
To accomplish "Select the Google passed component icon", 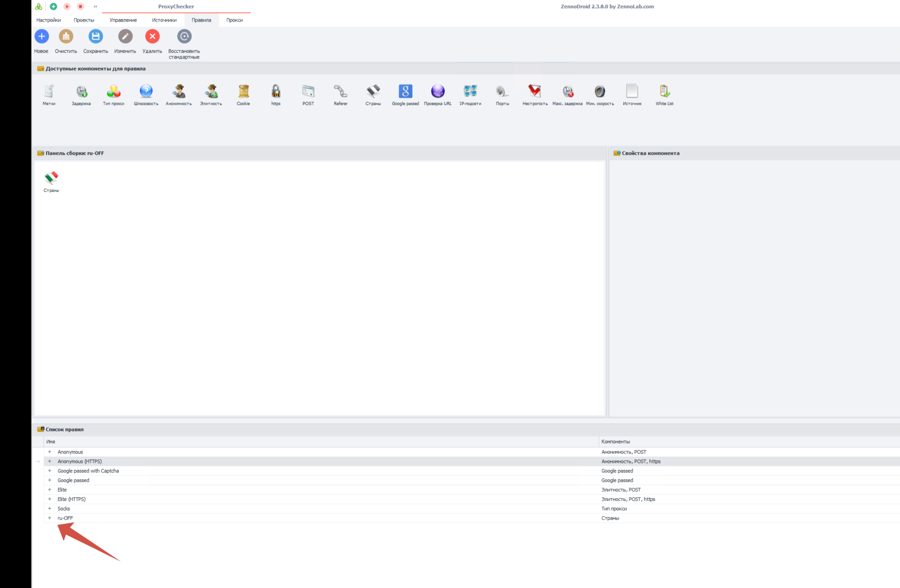I will click(405, 92).
